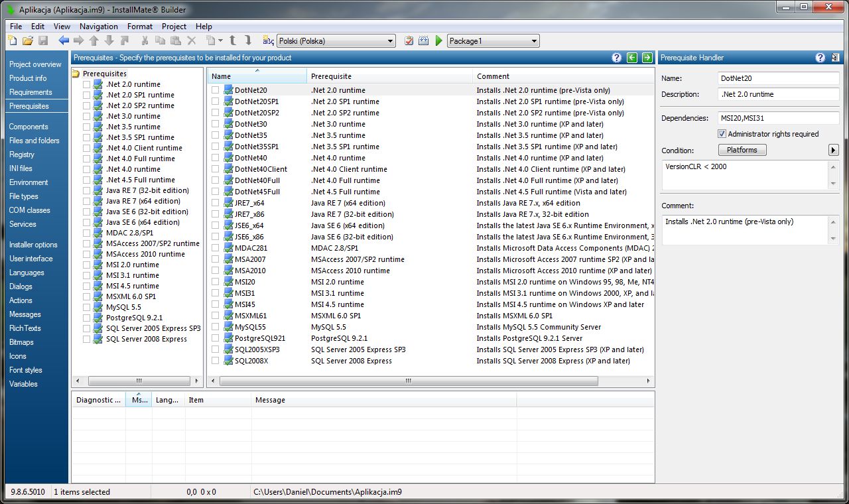Open the New item dropdown arrow
The image size is (849, 504).
221,41
